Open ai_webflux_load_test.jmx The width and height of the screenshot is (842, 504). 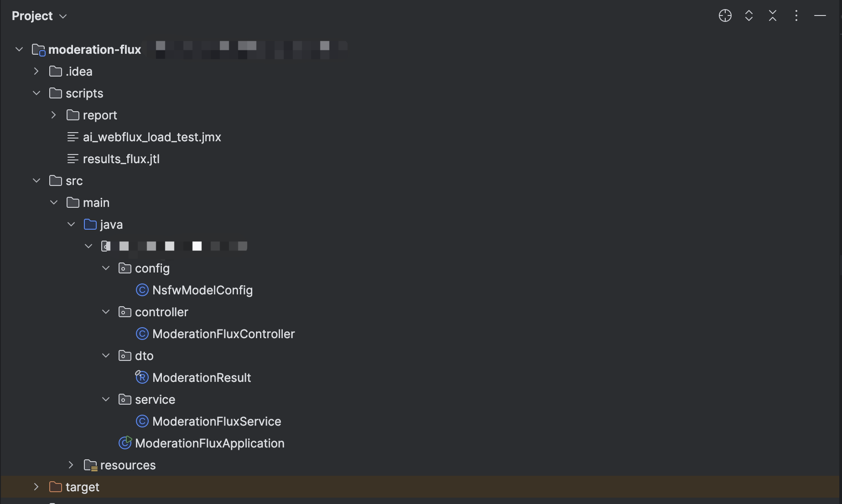(x=152, y=137)
